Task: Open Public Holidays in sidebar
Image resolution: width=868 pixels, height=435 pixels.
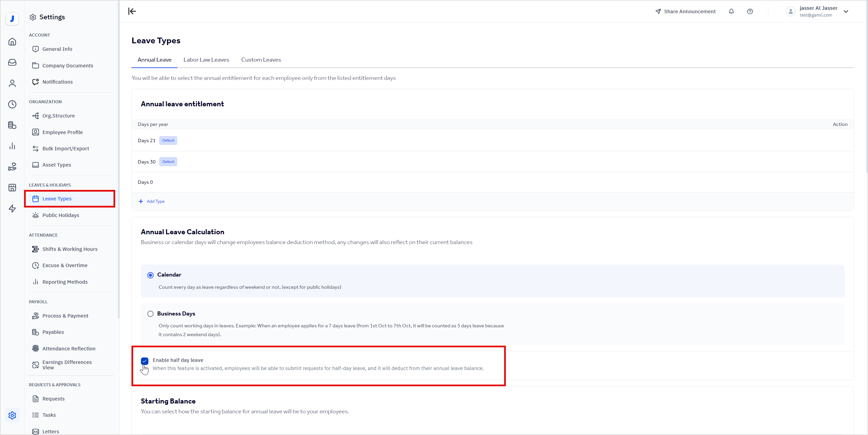Action: [61, 215]
